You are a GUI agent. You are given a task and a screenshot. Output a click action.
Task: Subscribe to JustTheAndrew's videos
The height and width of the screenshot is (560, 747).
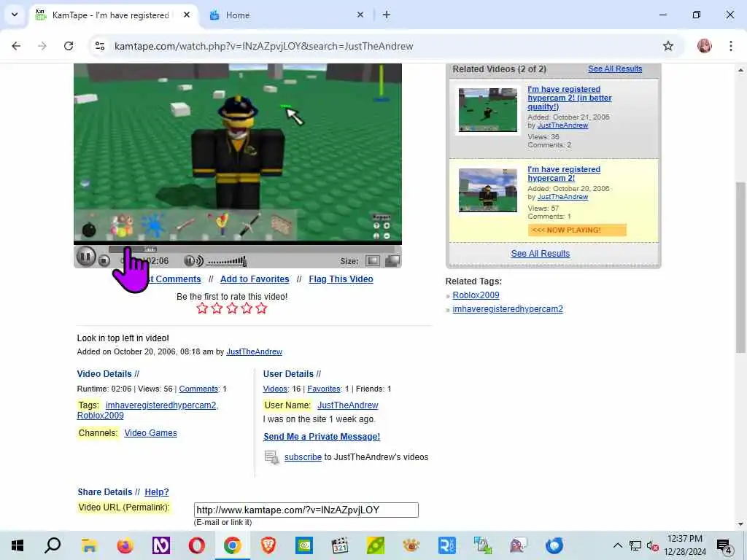(x=303, y=457)
